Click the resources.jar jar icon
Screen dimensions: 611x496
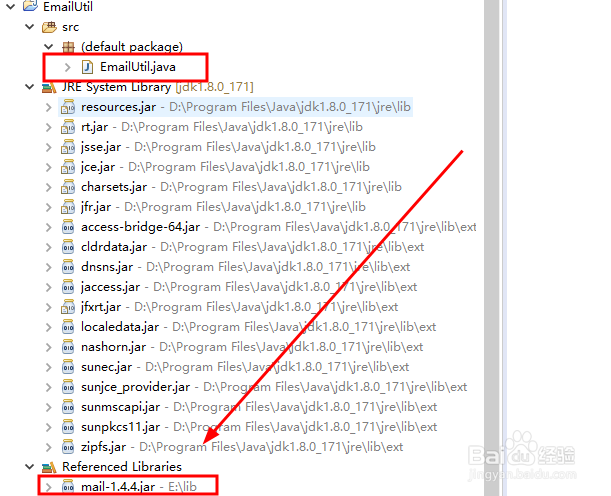click(68, 107)
